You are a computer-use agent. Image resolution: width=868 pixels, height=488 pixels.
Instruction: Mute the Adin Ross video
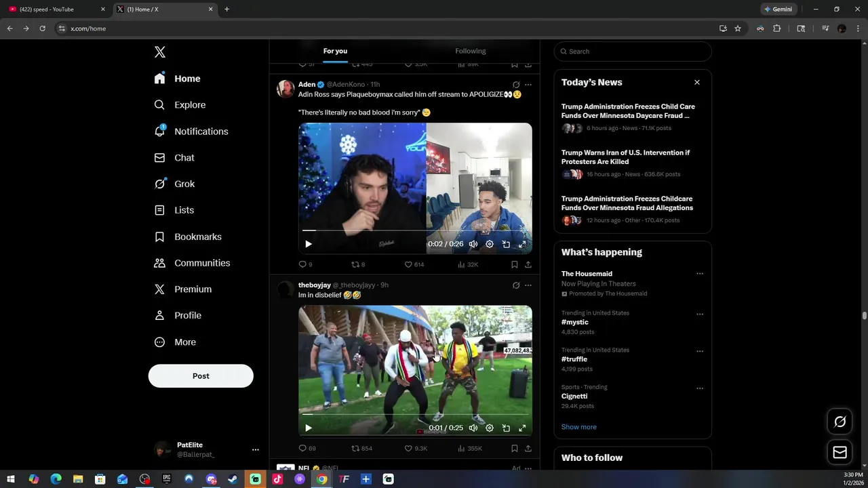pos(473,244)
